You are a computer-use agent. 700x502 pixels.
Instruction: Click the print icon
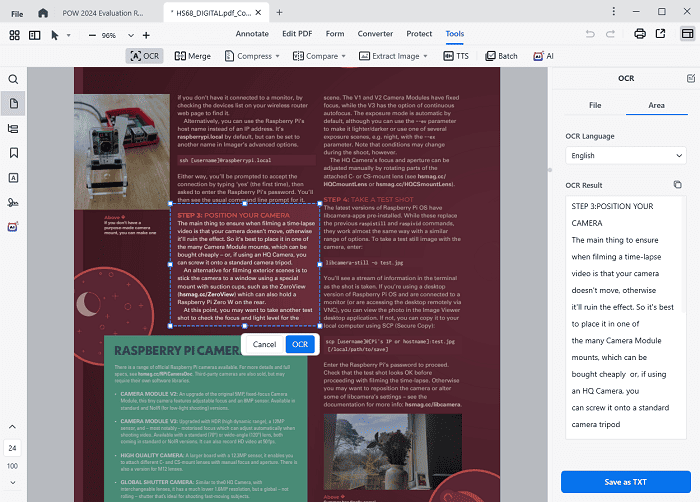point(639,34)
